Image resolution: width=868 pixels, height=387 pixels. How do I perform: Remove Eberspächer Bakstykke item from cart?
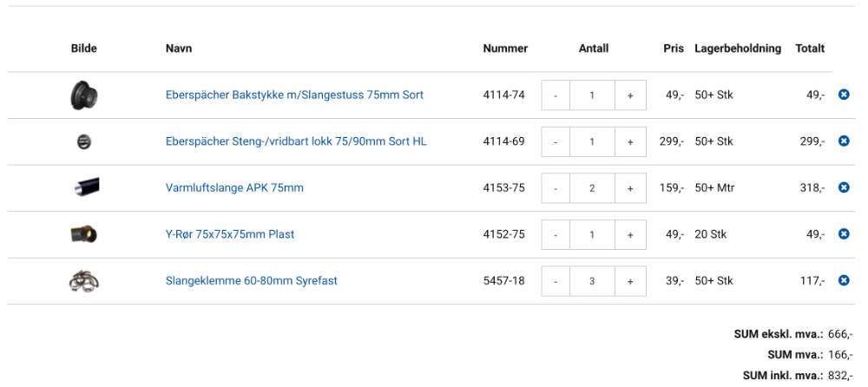(844, 95)
